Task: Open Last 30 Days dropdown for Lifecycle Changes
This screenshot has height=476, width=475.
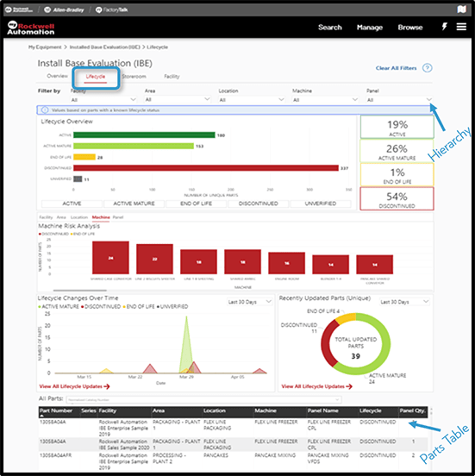Action: [x=249, y=302]
